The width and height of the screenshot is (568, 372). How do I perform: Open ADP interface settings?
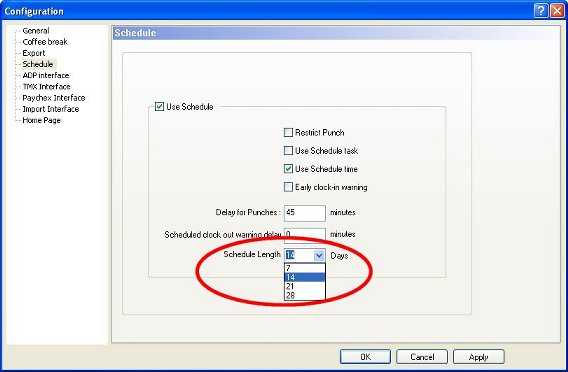(x=46, y=76)
